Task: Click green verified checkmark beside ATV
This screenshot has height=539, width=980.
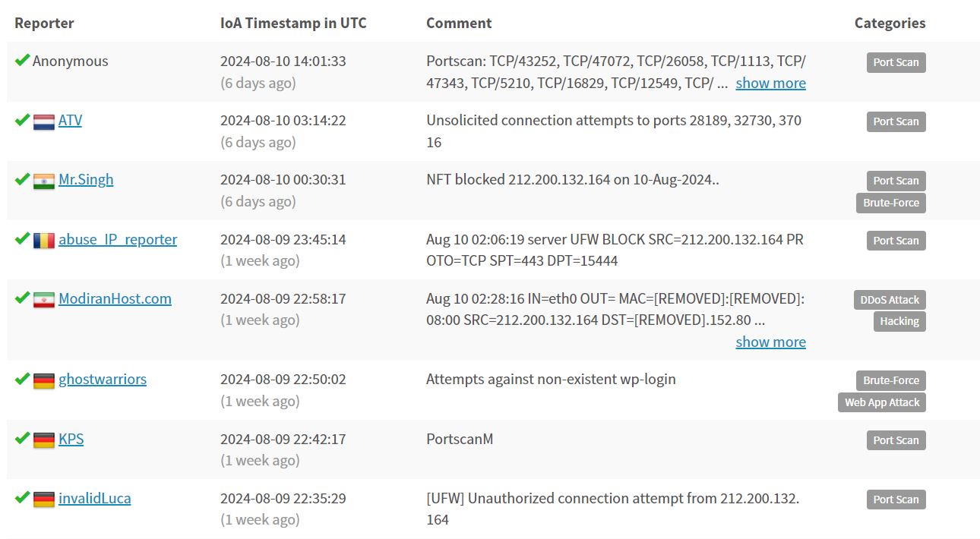Action: point(22,119)
